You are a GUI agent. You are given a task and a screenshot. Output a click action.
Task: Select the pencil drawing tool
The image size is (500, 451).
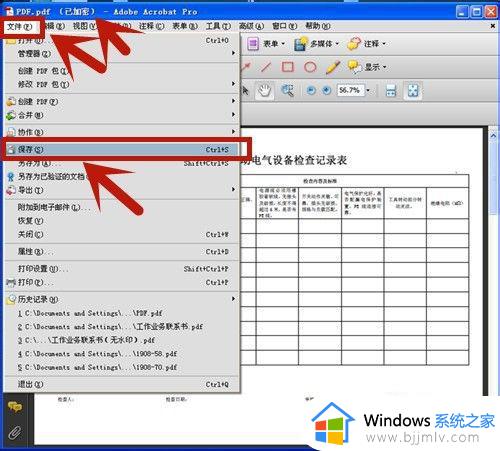point(333,67)
